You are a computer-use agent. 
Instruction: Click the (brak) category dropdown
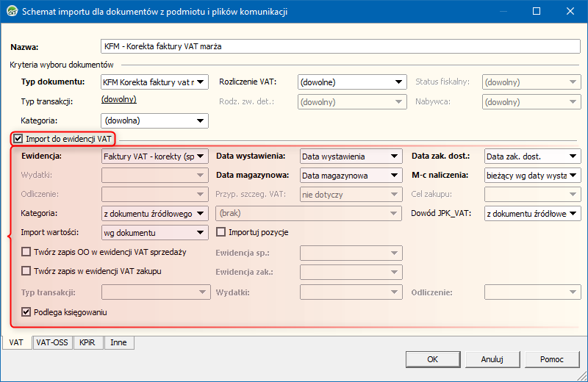coord(309,213)
